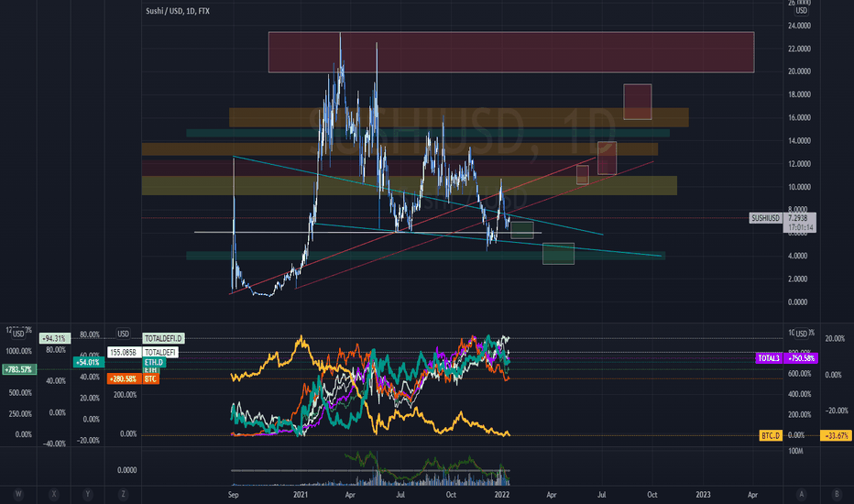Image resolution: width=854 pixels, height=504 pixels.
Task: Click the 2023 label on time axis
Action: tap(703, 495)
